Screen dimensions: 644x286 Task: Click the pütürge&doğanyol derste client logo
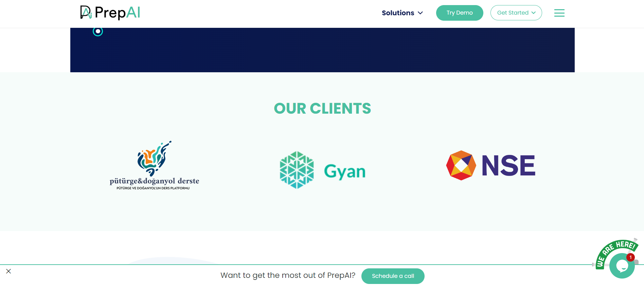pos(155,165)
